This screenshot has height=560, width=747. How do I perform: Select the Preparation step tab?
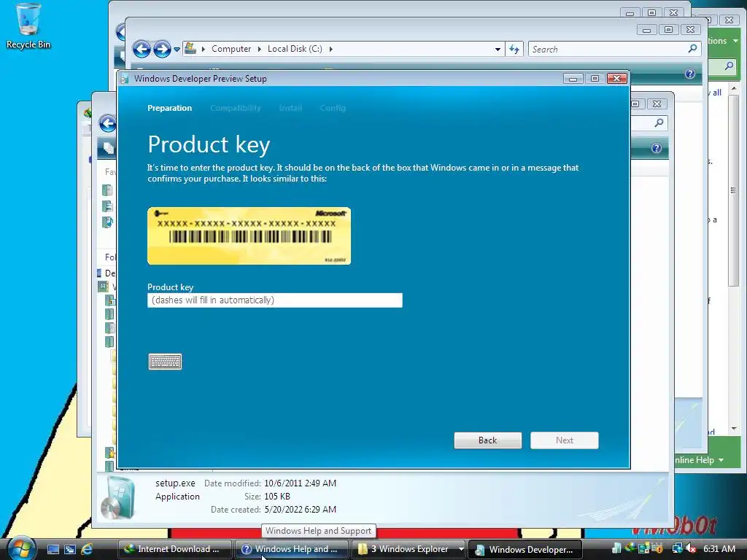pos(169,108)
